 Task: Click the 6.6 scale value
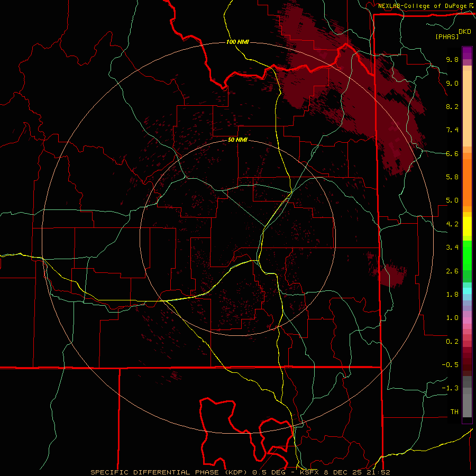point(452,153)
